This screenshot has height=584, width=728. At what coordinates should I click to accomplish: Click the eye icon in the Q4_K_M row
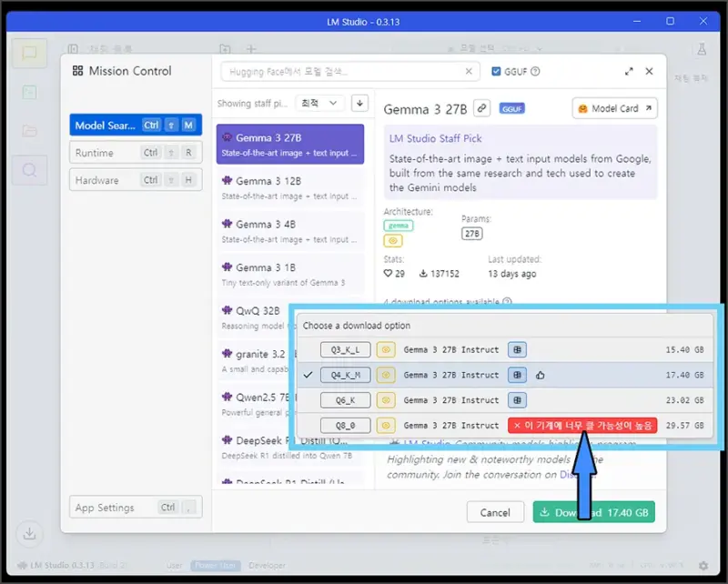click(x=386, y=375)
